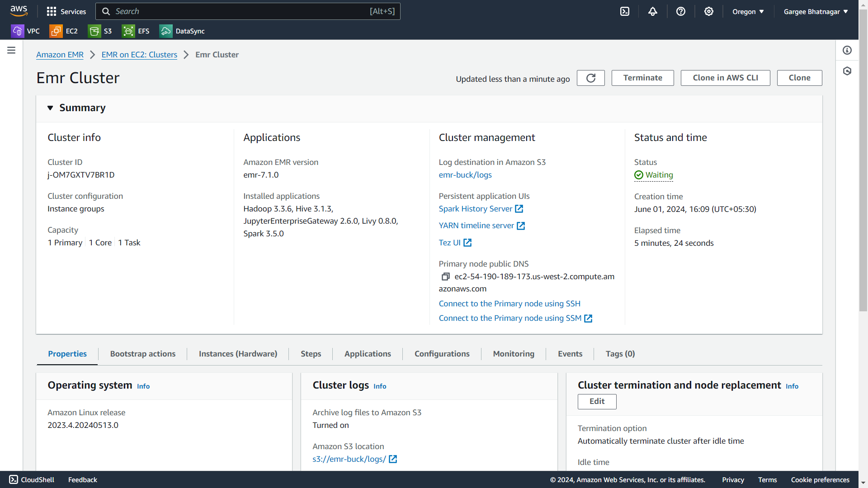Screen dimensions: 868x488
Task: Click the refresh cluster icon button
Action: pyautogui.click(x=590, y=78)
